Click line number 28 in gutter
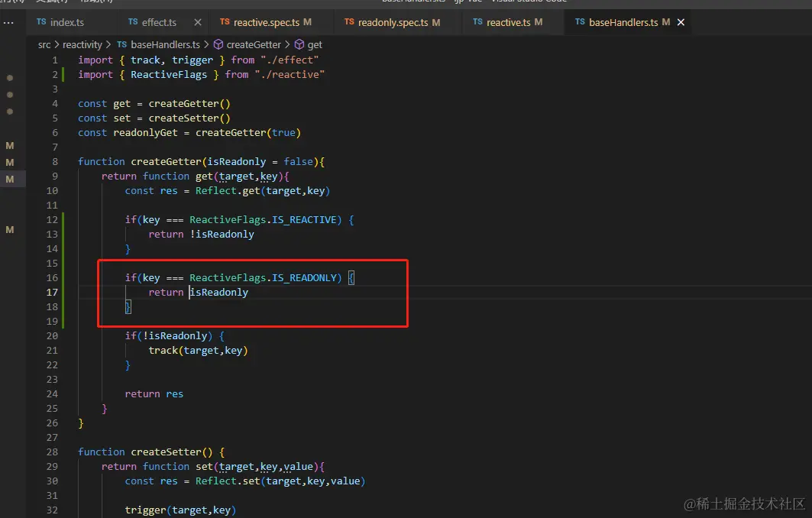The width and height of the screenshot is (812, 518). coord(52,452)
